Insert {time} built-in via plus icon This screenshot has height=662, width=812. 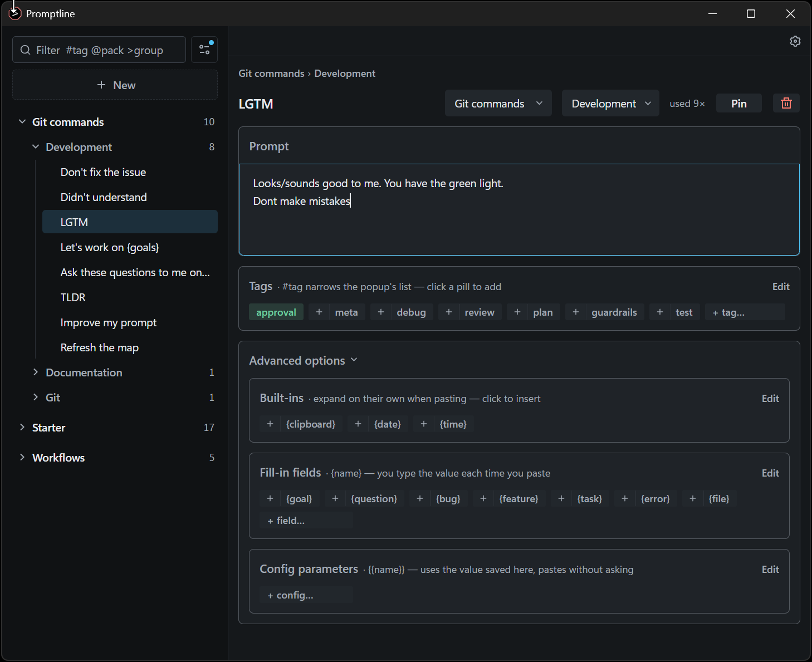click(x=424, y=424)
